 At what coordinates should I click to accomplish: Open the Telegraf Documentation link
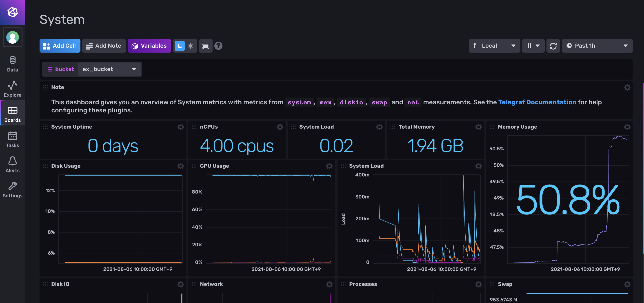pyautogui.click(x=537, y=102)
